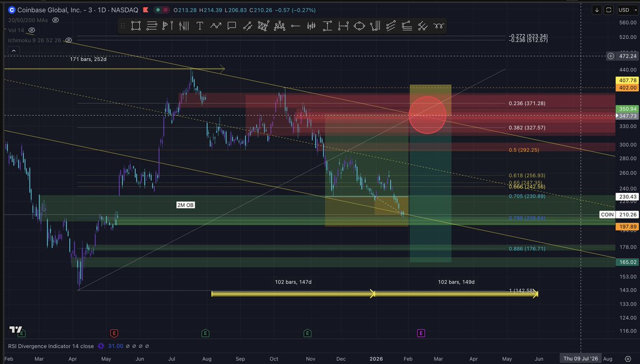Screen dimensions: 640x364
Task: Click the 350.94 green price tag
Action: tap(626, 108)
